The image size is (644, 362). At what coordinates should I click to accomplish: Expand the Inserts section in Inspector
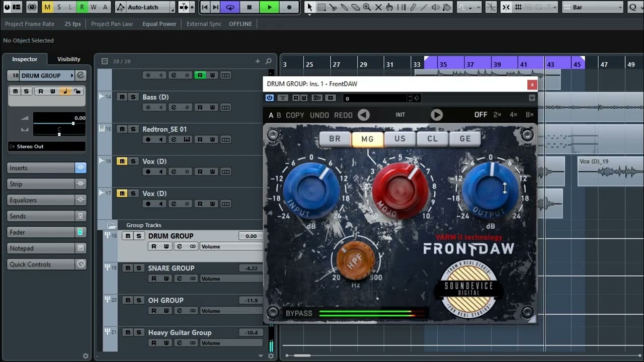click(46, 168)
